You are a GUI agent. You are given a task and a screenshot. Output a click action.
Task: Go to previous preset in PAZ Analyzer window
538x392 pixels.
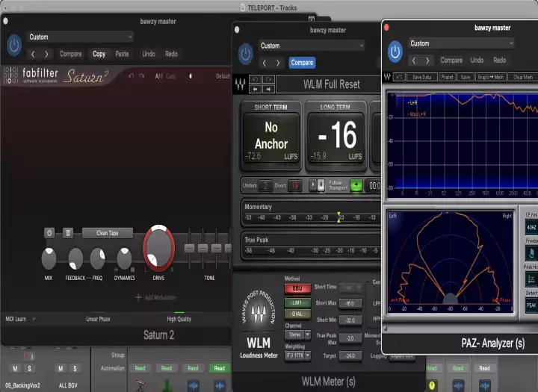pyautogui.click(x=414, y=60)
